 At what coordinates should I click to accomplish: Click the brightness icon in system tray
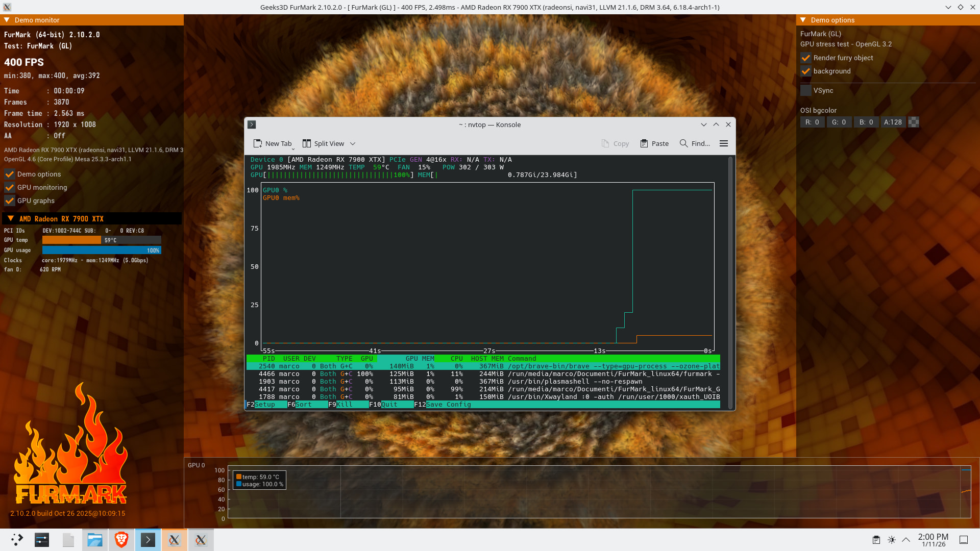click(x=891, y=540)
